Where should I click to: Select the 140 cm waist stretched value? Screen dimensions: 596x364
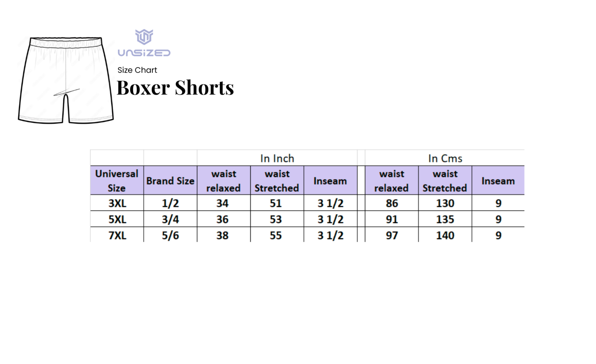[x=445, y=235]
